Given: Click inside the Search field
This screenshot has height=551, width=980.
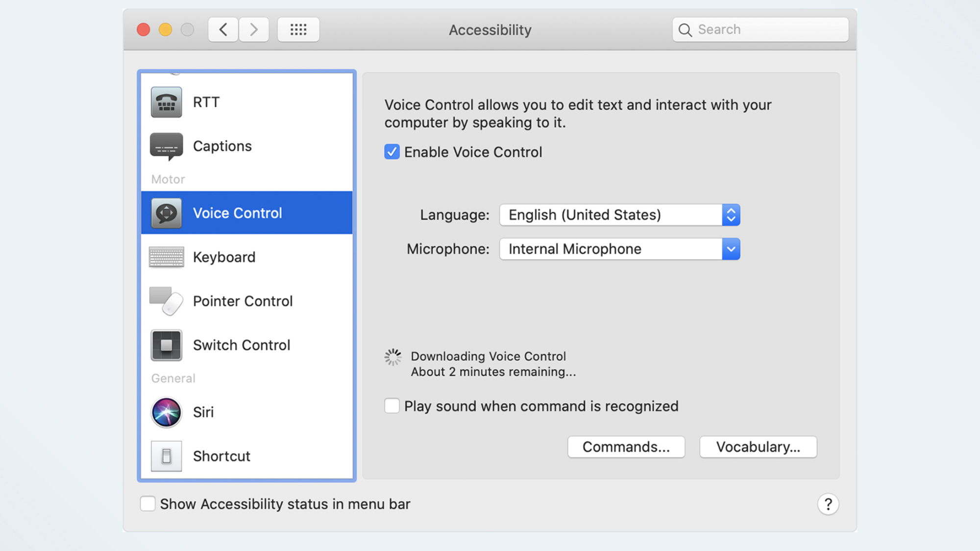Looking at the screenshot, I should point(759,29).
